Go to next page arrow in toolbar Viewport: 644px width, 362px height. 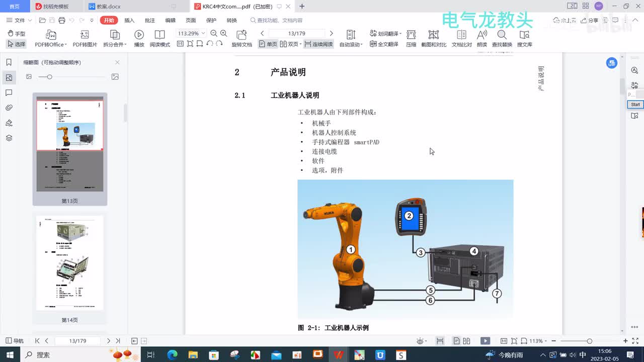point(331,33)
